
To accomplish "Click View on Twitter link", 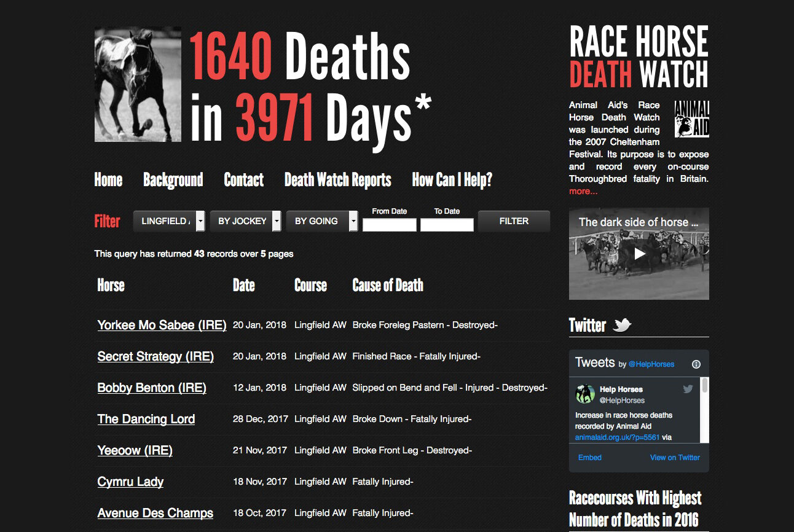I will [675, 458].
